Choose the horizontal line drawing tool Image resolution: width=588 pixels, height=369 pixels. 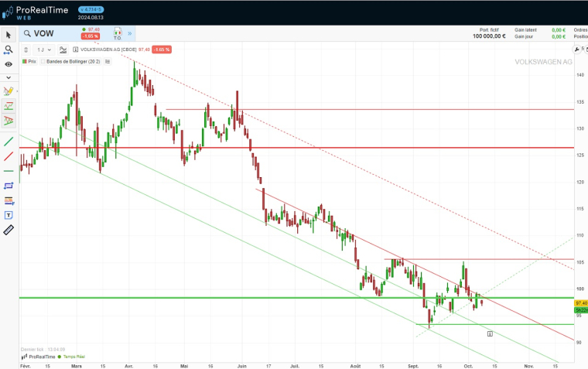(9, 171)
